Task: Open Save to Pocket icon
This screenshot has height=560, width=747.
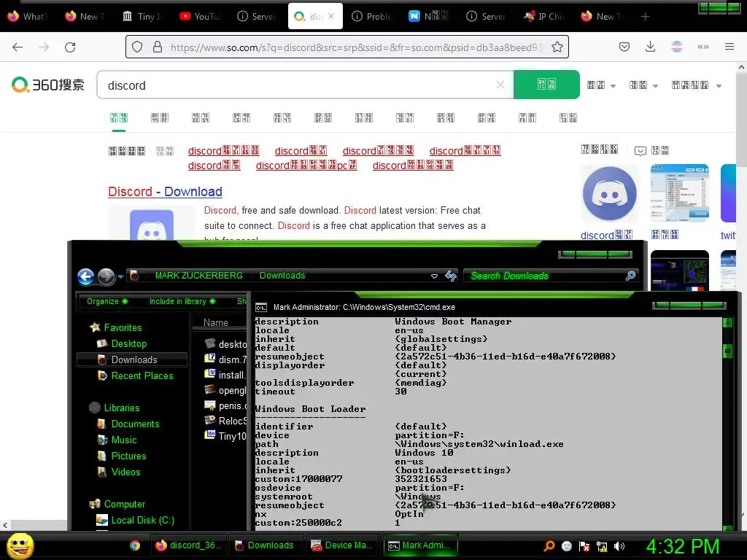Action: click(624, 47)
